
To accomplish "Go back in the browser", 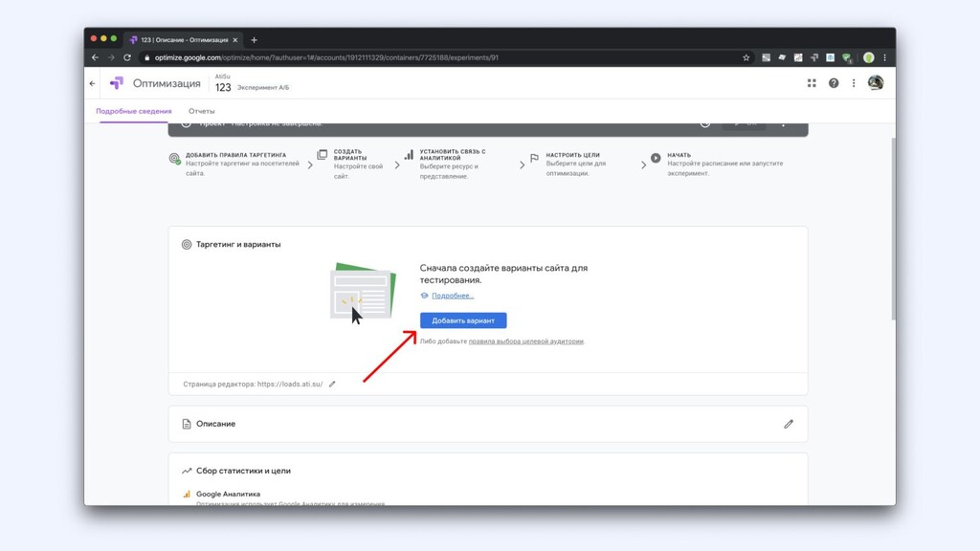I will pyautogui.click(x=95, y=57).
